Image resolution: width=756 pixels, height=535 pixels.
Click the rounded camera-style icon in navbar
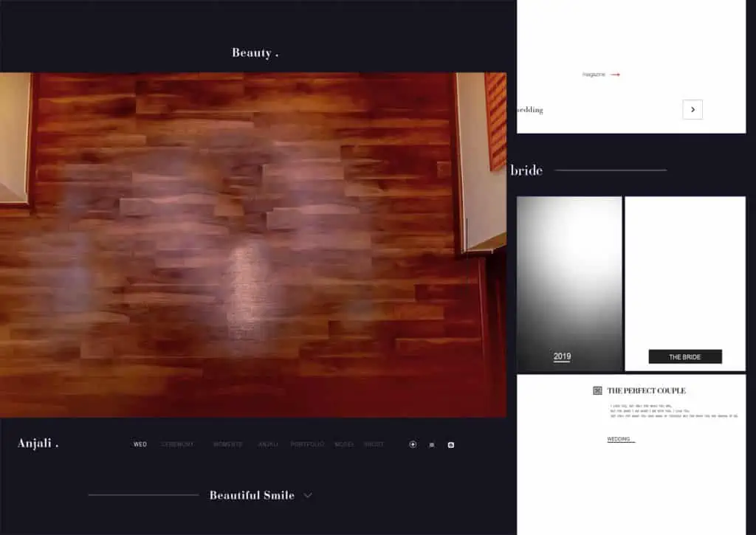[451, 445]
